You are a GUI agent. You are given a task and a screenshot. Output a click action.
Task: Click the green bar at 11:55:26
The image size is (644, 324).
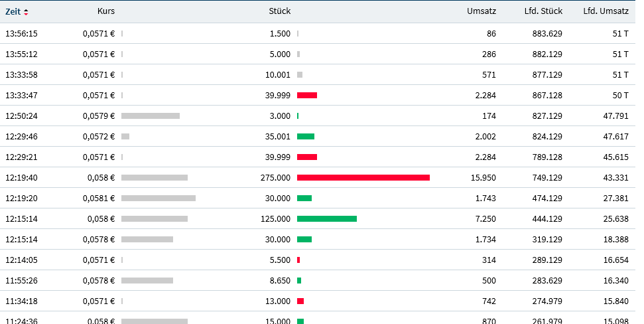pos(299,280)
